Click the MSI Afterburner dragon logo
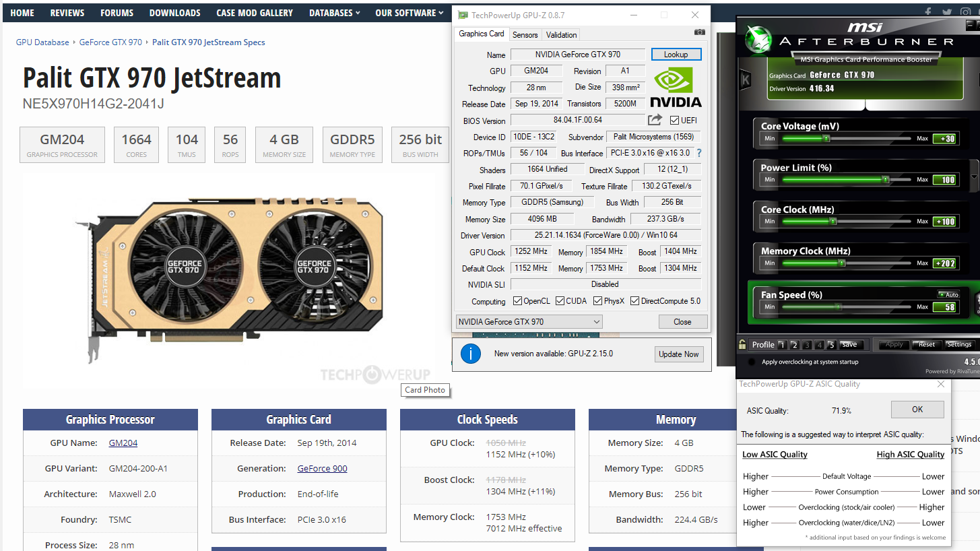Viewport: 980px width, 551px height. [758, 39]
